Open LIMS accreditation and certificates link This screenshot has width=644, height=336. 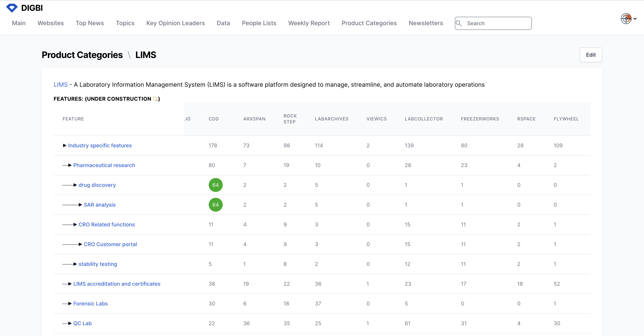pyautogui.click(x=117, y=284)
